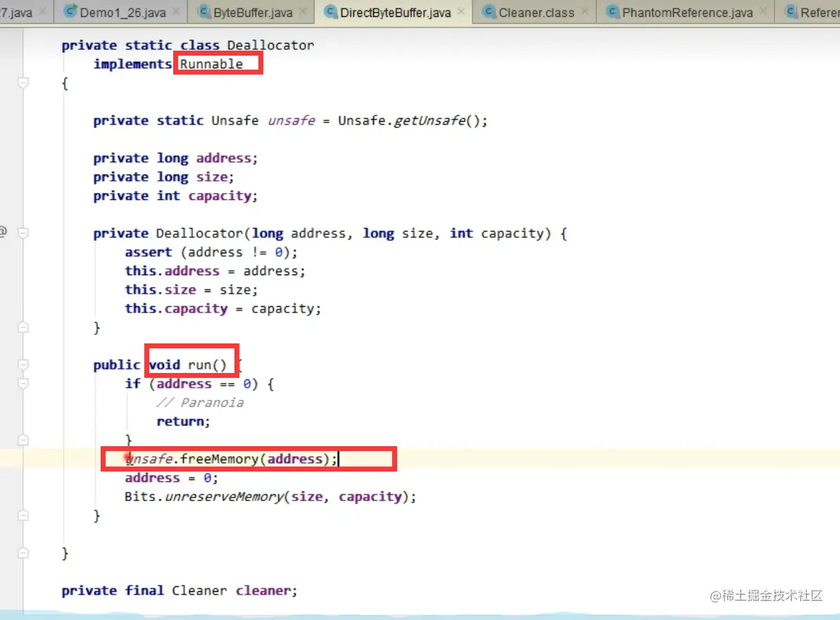Click the Runnable interface name
This screenshot has height=620, width=840.
click(x=211, y=64)
